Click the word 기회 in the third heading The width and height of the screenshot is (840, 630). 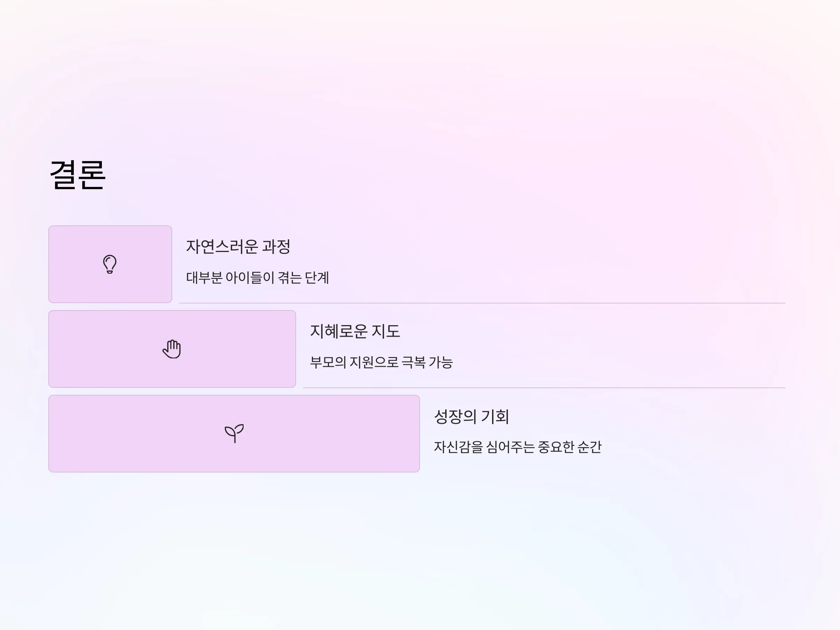point(495,416)
